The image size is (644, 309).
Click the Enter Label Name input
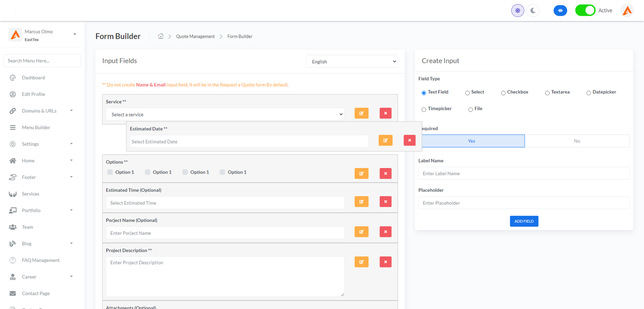pos(524,173)
